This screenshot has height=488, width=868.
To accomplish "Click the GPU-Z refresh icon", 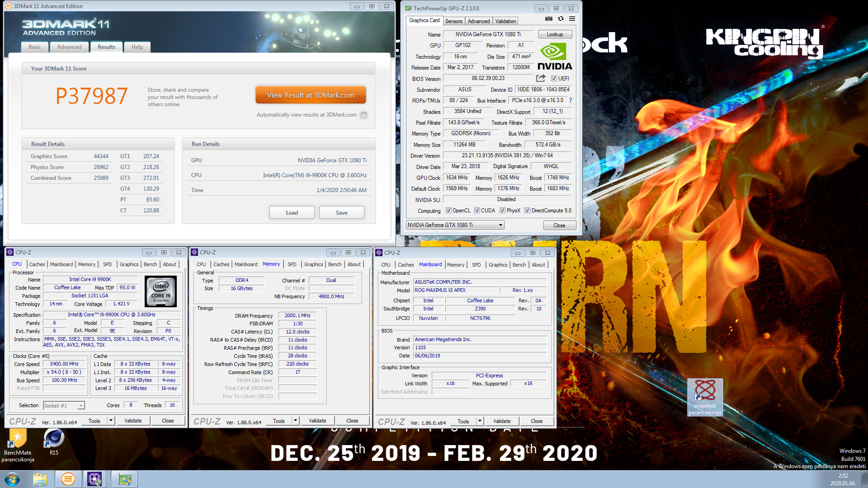I will (x=561, y=19).
